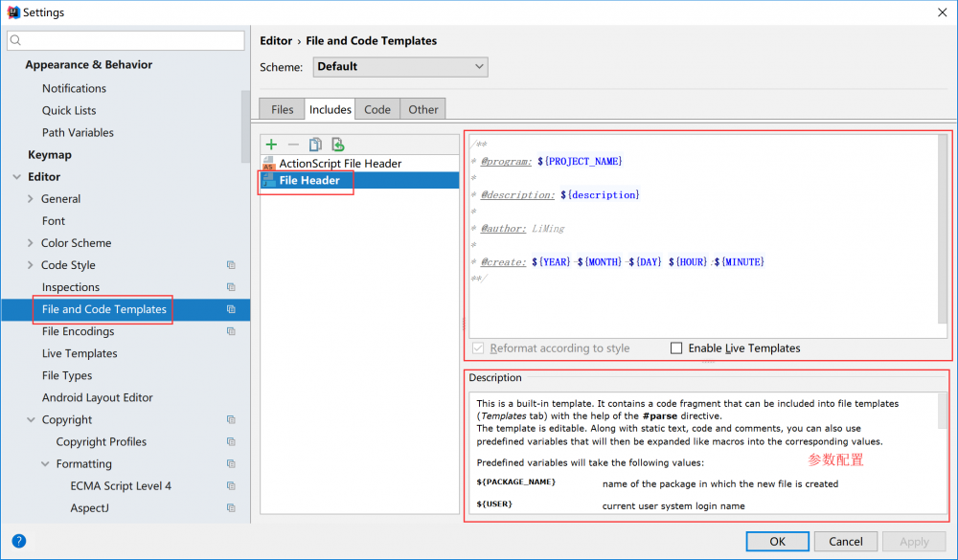Click the File Header item icon
Image resolution: width=958 pixels, height=560 pixels.
tap(268, 180)
